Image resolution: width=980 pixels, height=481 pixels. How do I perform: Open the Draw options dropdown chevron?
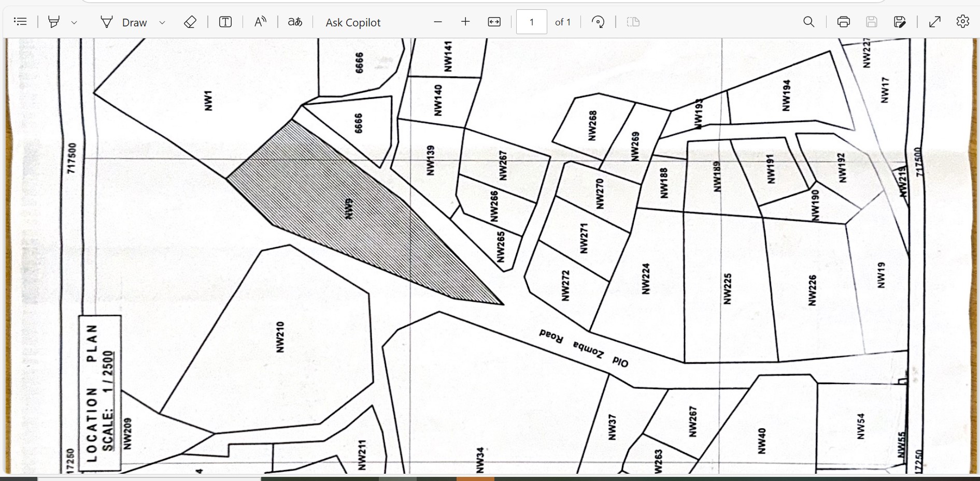click(162, 22)
